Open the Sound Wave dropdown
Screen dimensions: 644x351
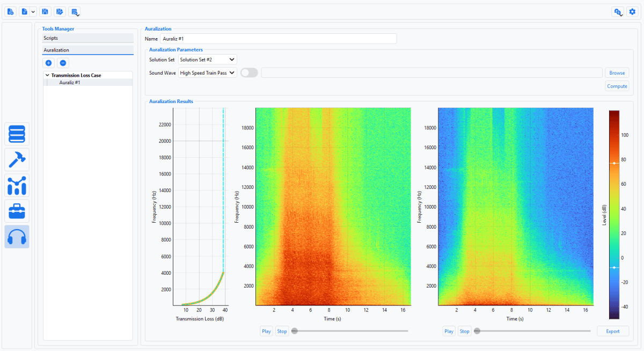point(208,72)
